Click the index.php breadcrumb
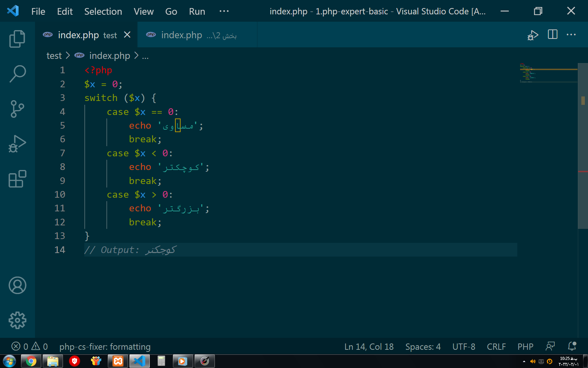 (110, 56)
